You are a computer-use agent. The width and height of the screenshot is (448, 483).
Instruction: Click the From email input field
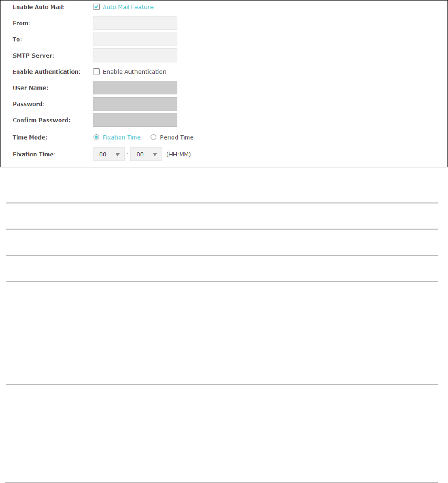pos(135,23)
